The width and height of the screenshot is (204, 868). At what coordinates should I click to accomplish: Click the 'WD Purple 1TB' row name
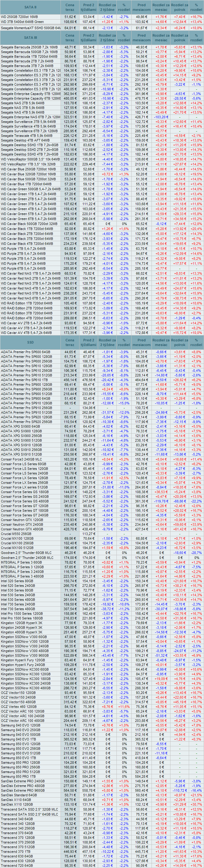click(23, 249)
